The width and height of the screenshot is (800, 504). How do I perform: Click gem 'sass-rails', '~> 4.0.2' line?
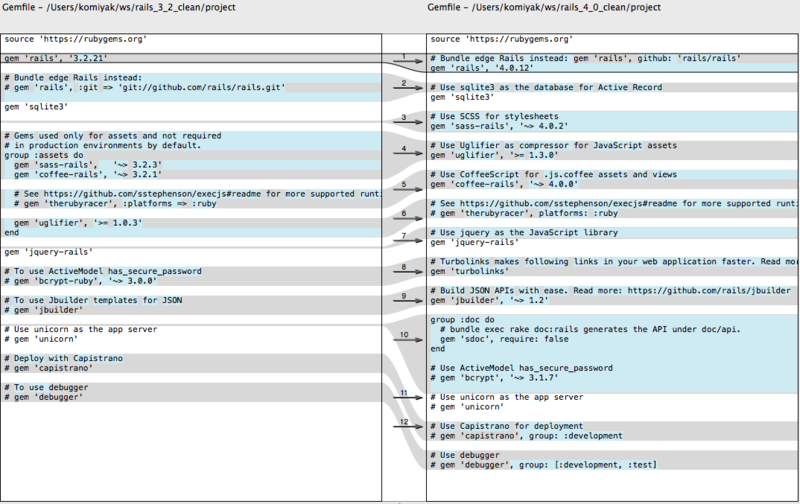[499, 126]
